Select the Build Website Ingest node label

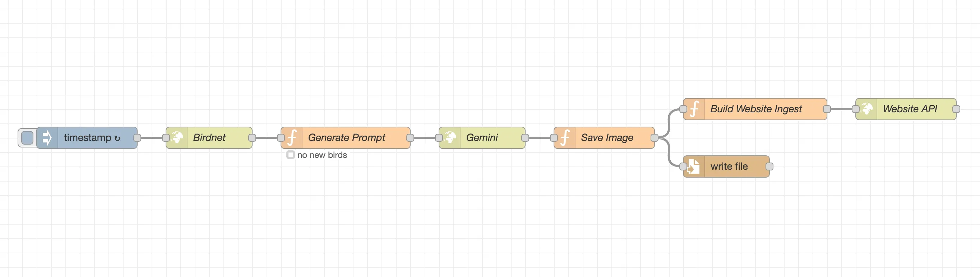click(756, 109)
